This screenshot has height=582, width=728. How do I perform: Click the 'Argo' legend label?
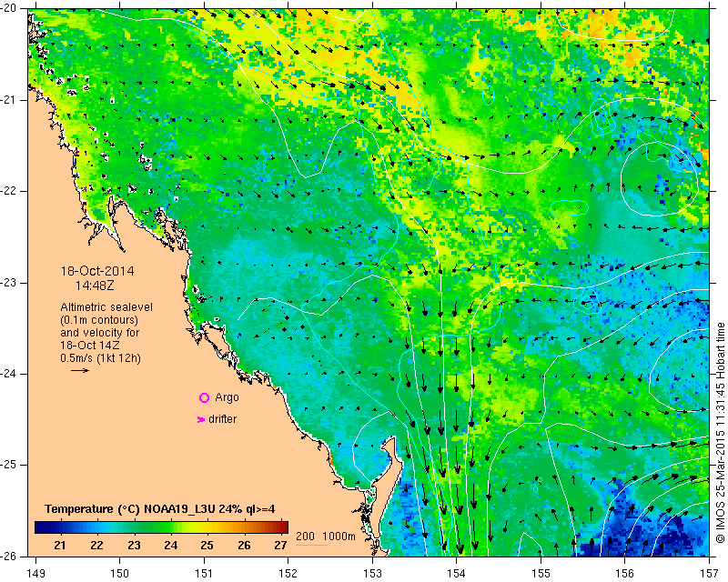(227, 397)
